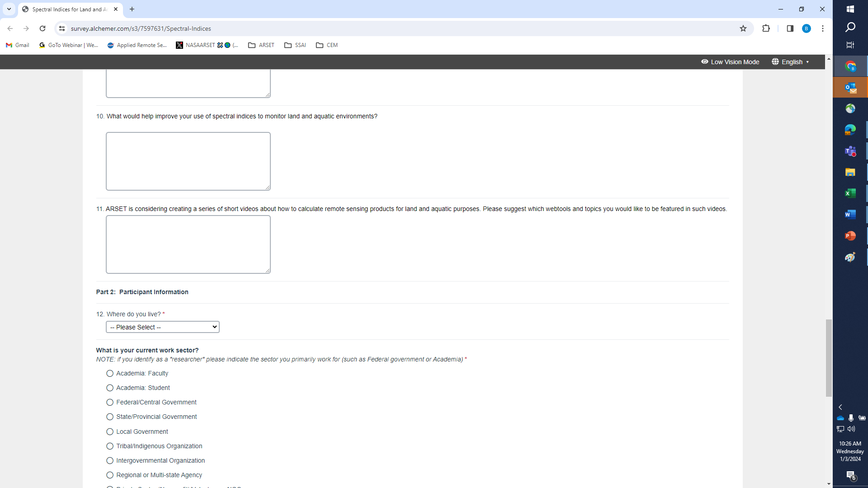Bookmark this page with the star icon
The width and height of the screenshot is (868, 488).
coord(743,28)
